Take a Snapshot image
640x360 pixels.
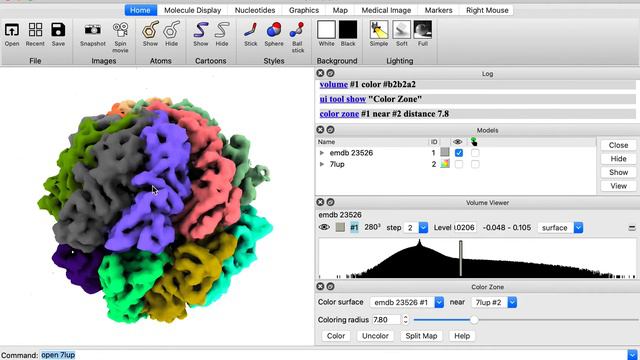point(93,30)
